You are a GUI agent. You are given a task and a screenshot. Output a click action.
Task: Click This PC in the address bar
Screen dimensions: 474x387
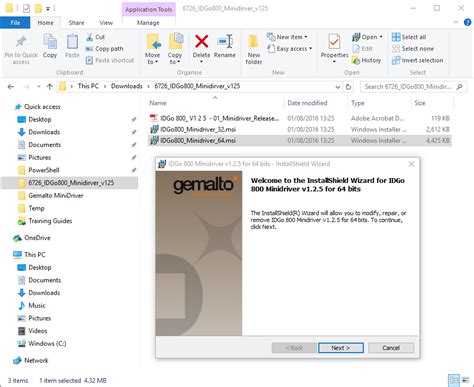pos(88,86)
